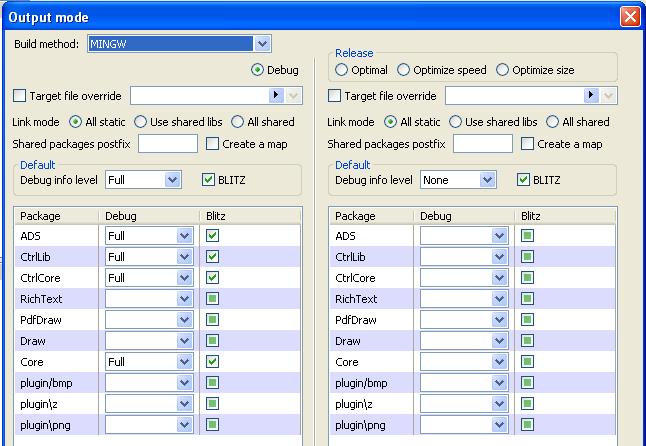Enable left Target file override checkbox
Image resolution: width=646 pixels, height=446 pixels.
pyautogui.click(x=20, y=96)
